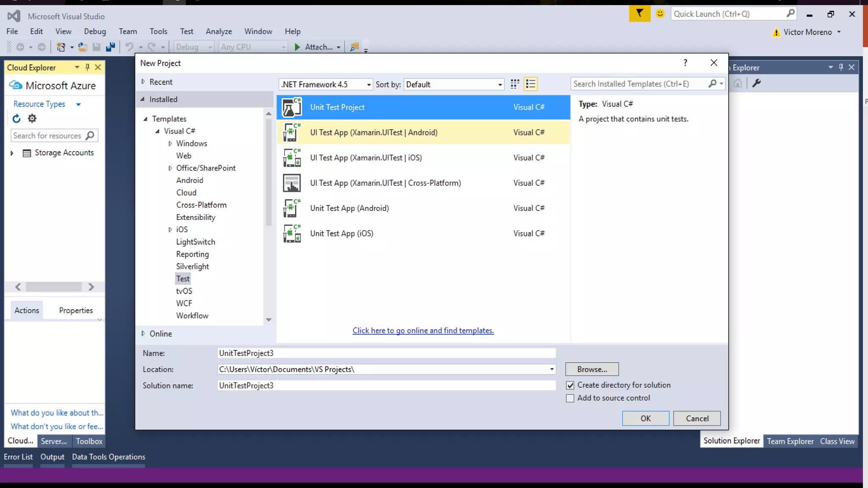This screenshot has height=488, width=868.
Task: Select UI Test App Cross-Platform template
Action: [385, 183]
